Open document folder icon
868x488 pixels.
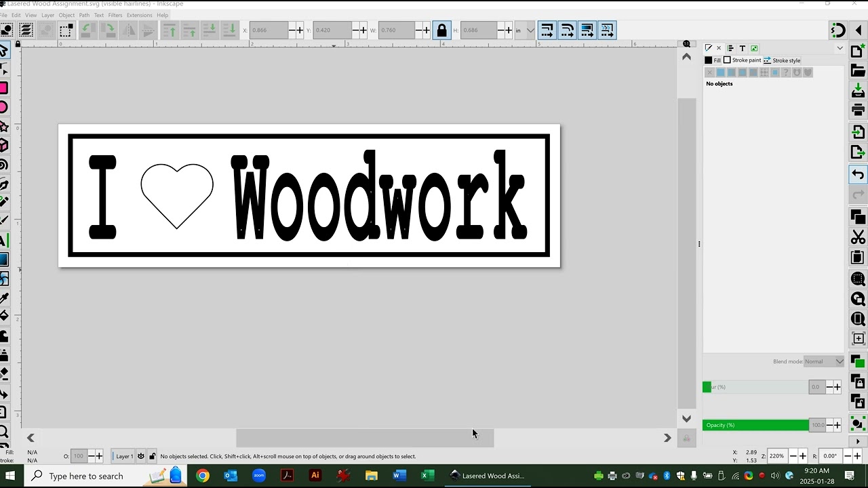[858, 70]
